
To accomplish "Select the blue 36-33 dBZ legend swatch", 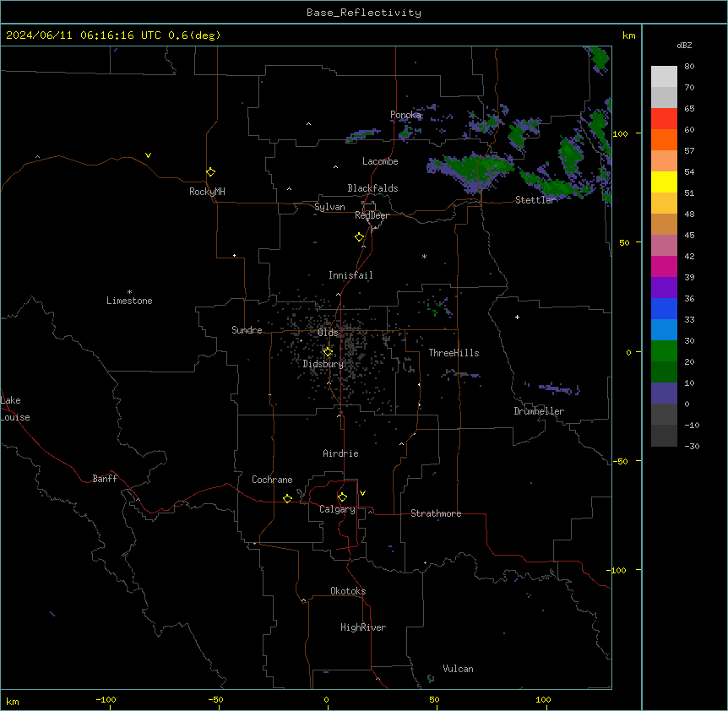I will click(x=664, y=308).
